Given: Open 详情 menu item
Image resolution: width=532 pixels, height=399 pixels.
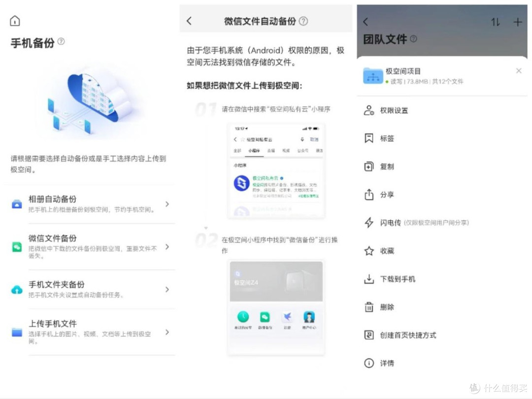Looking at the screenshot, I should click(442, 363).
